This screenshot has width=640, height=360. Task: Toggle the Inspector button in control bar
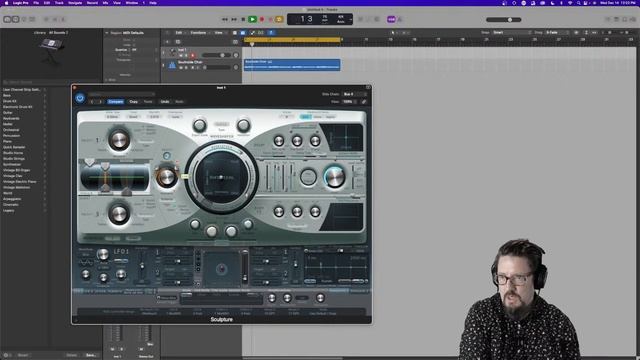tap(16, 19)
